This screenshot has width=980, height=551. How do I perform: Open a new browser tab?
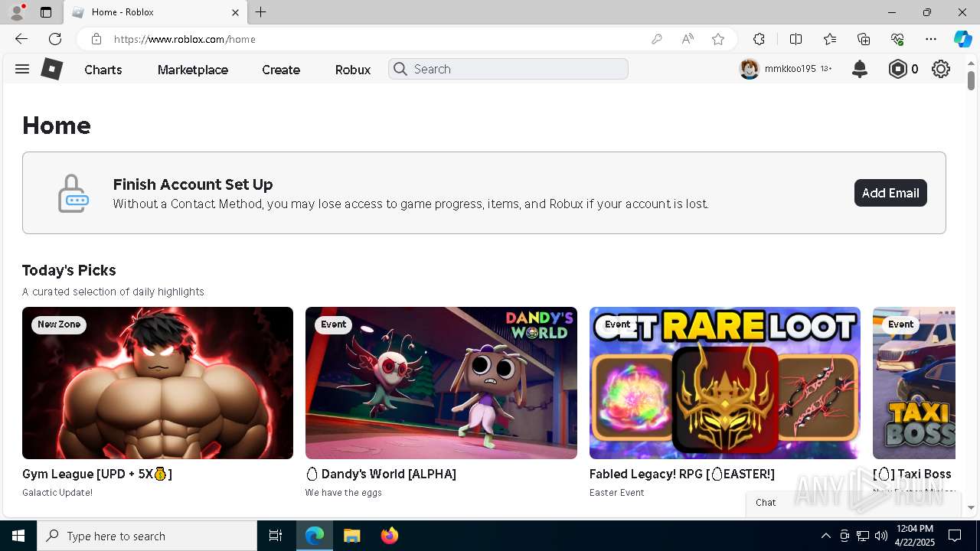pyautogui.click(x=261, y=12)
